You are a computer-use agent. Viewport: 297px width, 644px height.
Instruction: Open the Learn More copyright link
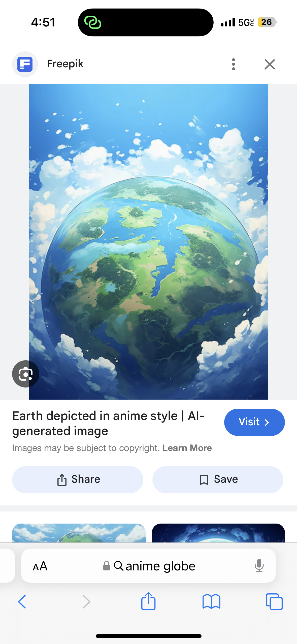[187, 448]
